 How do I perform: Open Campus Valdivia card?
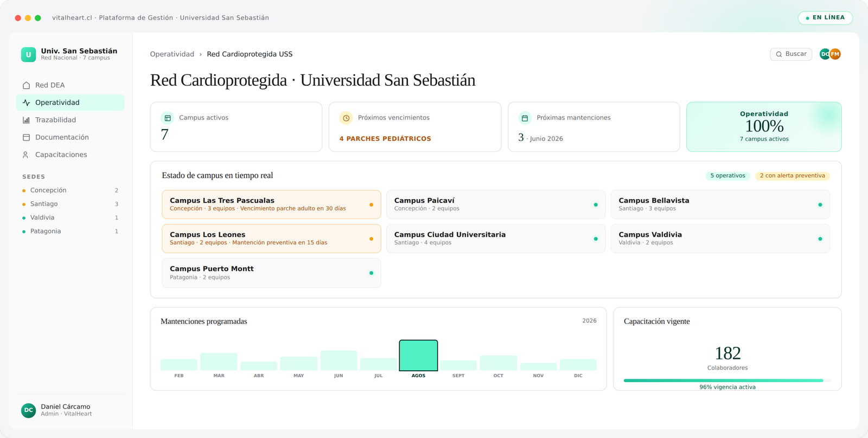pos(720,239)
